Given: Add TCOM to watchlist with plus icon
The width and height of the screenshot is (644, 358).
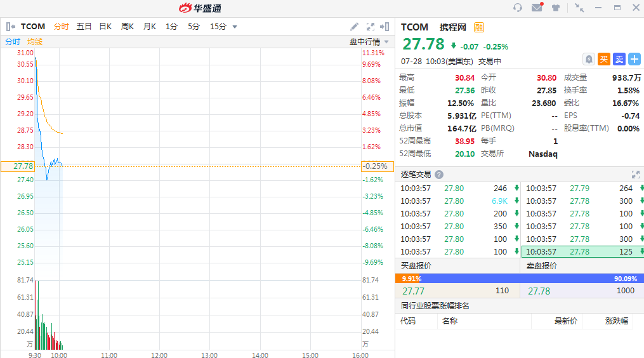Looking at the screenshot, I should click(x=634, y=59).
